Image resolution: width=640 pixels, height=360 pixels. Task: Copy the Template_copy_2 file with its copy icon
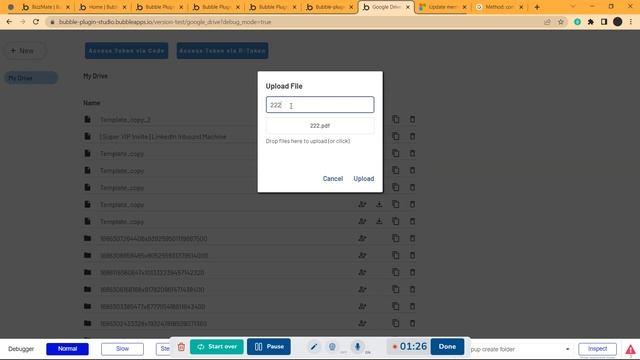tap(396, 119)
